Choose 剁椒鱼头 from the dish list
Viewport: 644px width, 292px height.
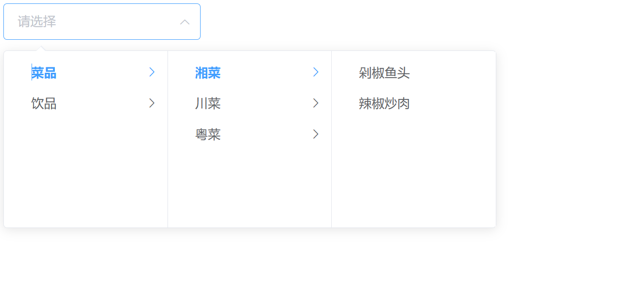[384, 73]
